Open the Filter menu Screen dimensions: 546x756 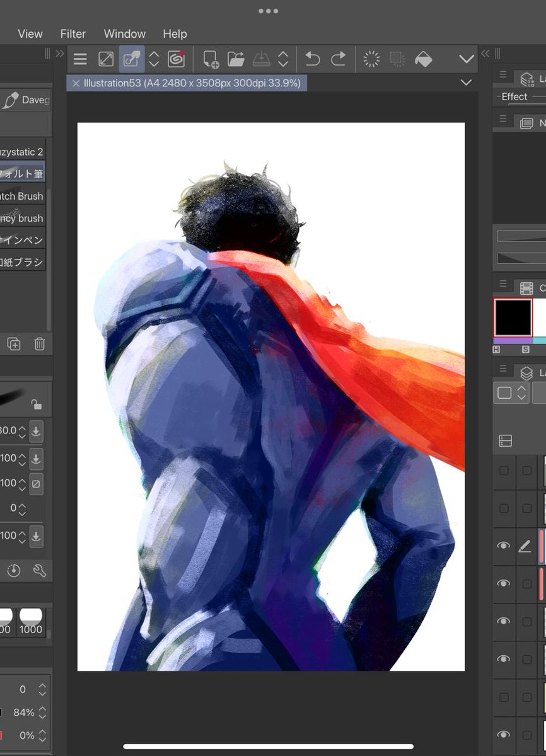73,34
